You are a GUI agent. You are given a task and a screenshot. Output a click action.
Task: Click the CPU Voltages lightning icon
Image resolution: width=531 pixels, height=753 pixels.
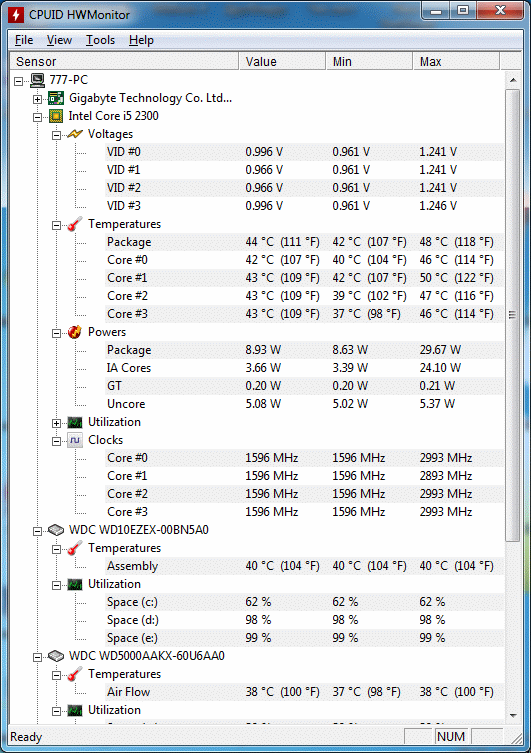pos(75,134)
